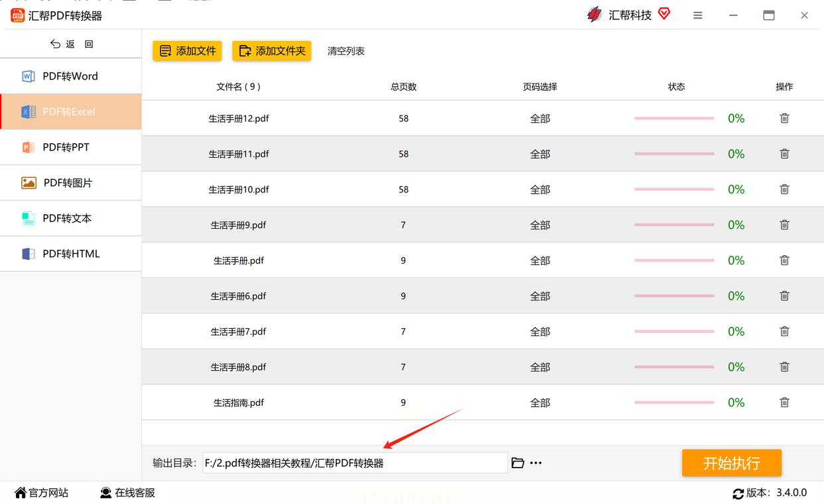Viewport: 824px width, 504px height.
Task: Click the red VIP diamond icon
Action: point(664,14)
